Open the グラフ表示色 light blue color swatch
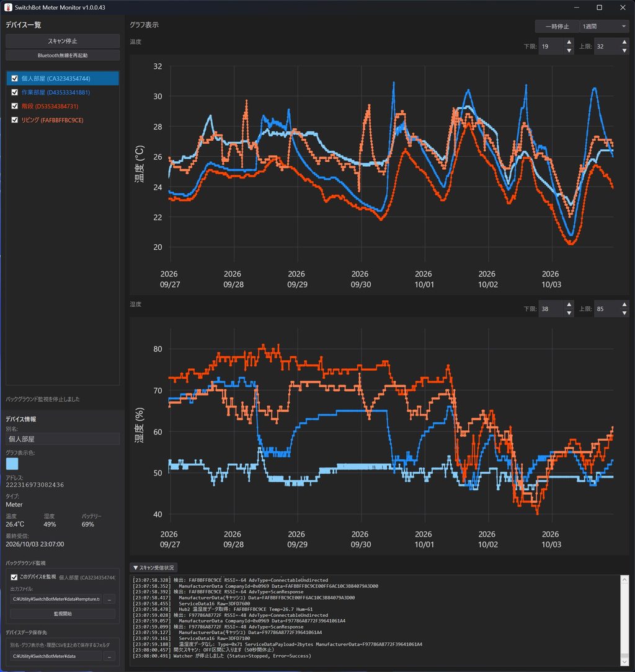This screenshot has width=635, height=672. (12, 464)
